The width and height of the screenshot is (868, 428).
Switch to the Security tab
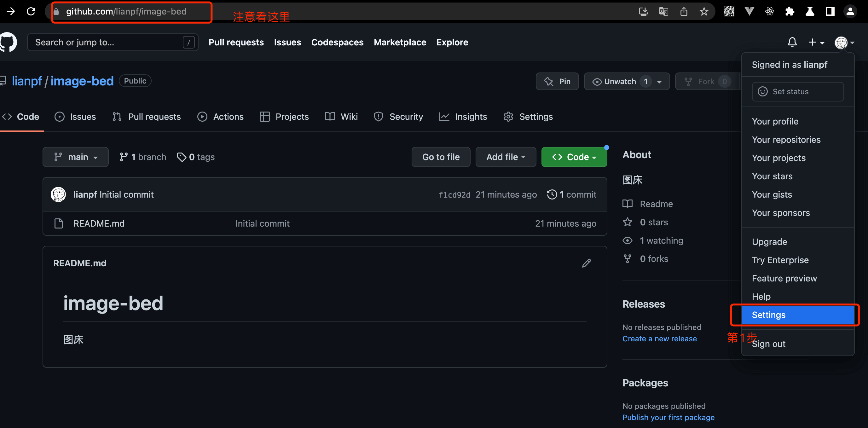398,117
